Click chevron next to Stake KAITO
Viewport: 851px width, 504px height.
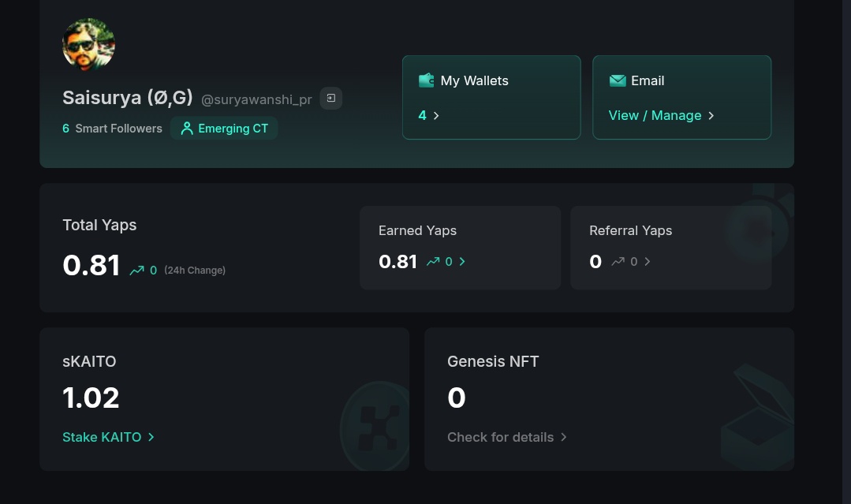[151, 437]
